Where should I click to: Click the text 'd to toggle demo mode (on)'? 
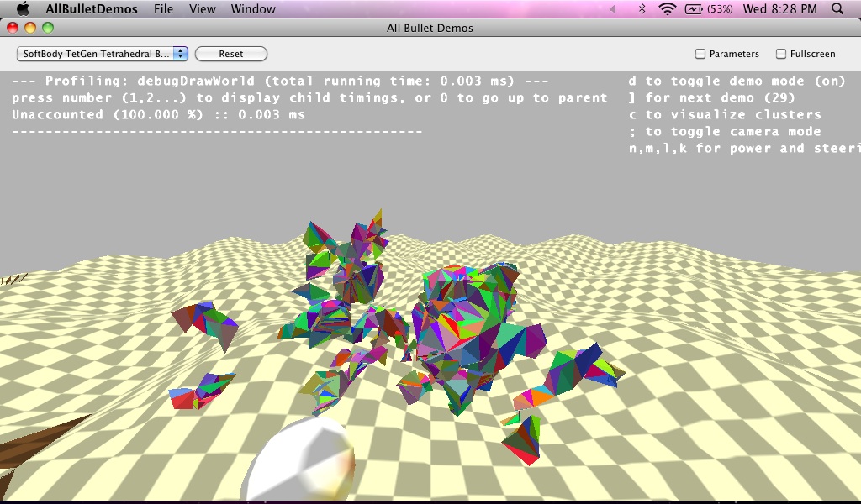(x=737, y=81)
